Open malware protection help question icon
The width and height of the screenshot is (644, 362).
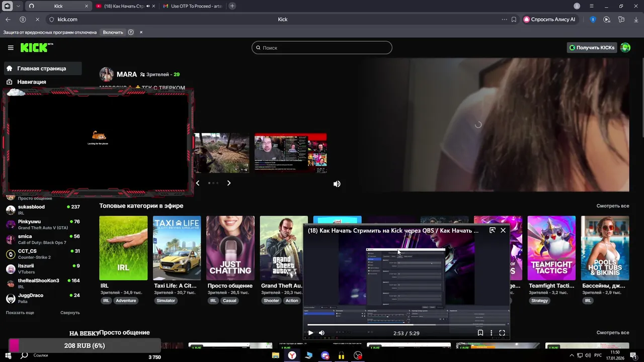(x=131, y=32)
